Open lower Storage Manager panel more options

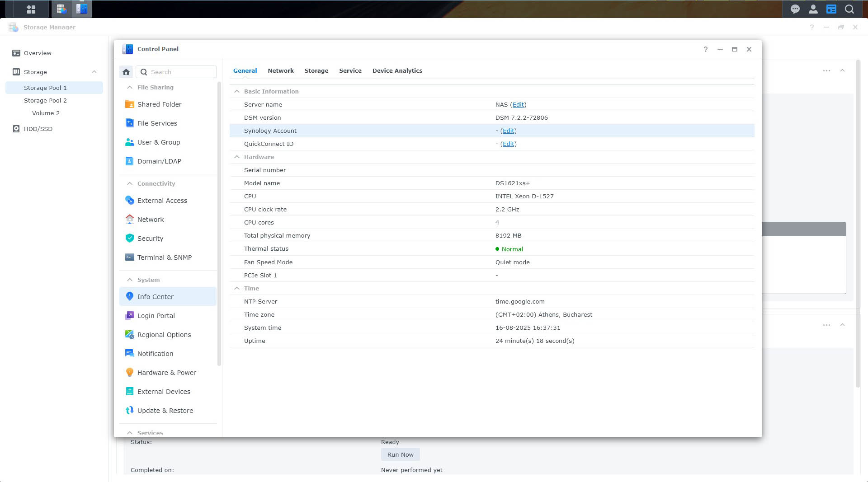pos(826,325)
